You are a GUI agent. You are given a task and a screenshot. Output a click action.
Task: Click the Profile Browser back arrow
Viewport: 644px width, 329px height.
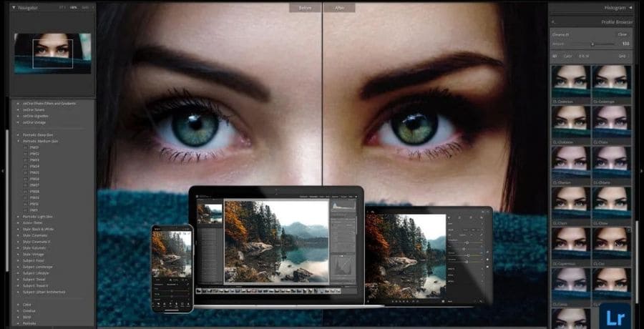click(x=553, y=21)
